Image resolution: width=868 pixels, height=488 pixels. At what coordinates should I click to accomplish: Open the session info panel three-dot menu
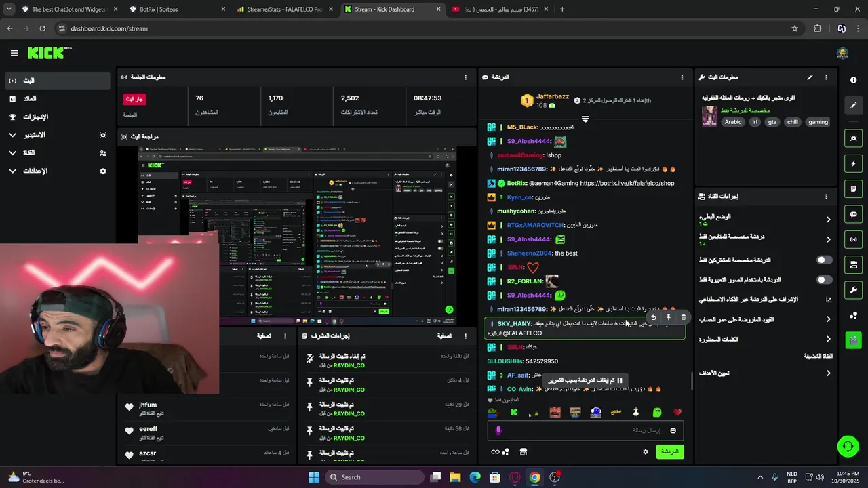(465, 77)
